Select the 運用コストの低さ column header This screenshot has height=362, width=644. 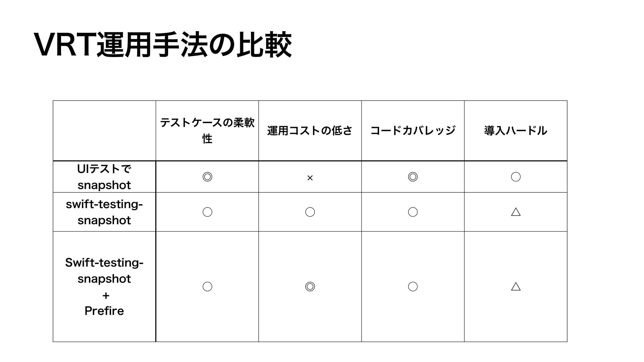coord(310,130)
